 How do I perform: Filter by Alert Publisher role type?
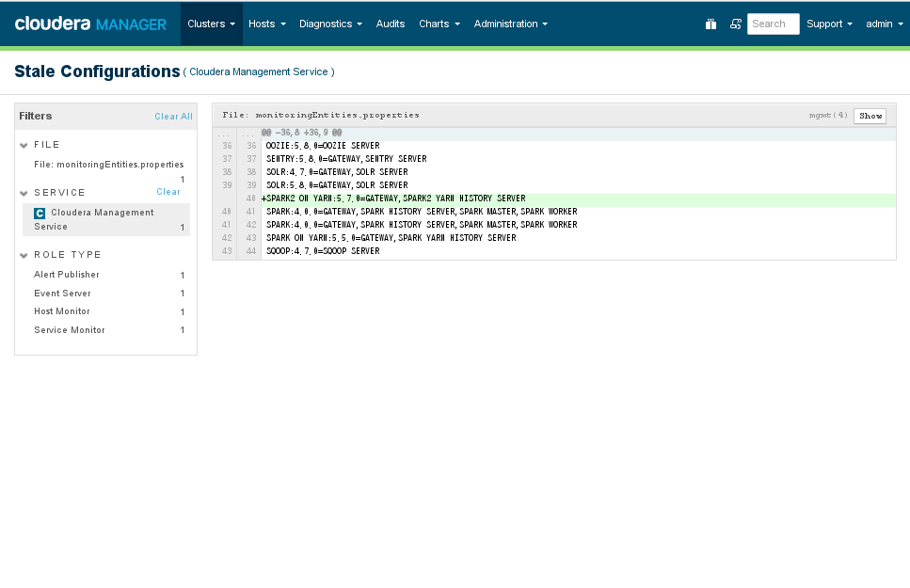point(67,275)
